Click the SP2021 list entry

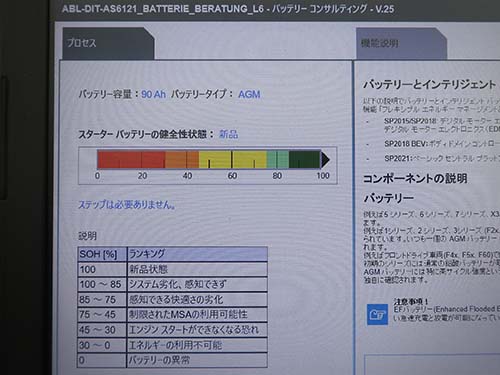coord(442,158)
